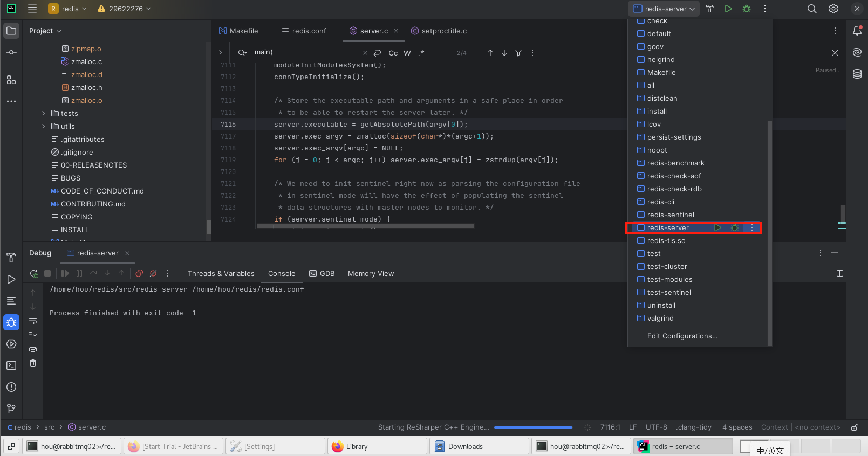Viewport: 868px width, 456px height.
Task: Toggle debug panel layout settings icon
Action: tap(840, 273)
